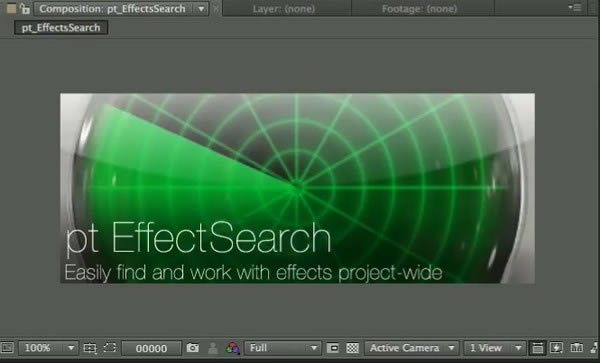Image resolution: width=600 pixels, height=363 pixels.
Task: Toggle the transparency grid checkerboard icon
Action: pos(352,348)
